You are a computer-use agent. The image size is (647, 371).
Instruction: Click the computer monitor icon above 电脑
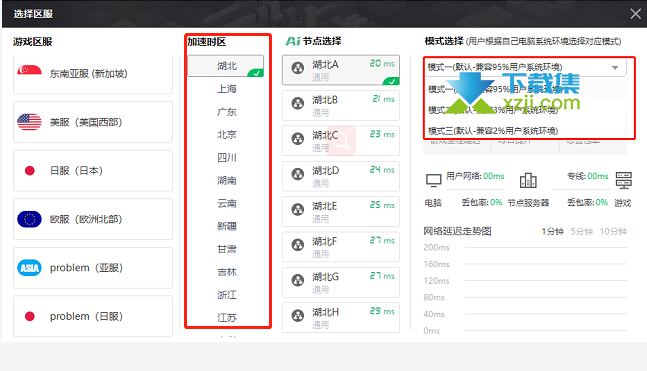(433, 180)
